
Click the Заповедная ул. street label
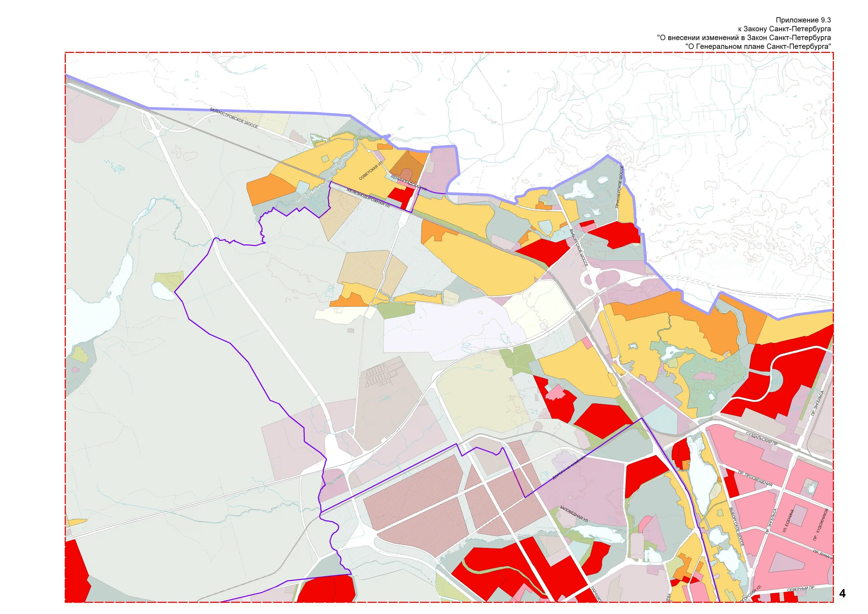tap(573, 514)
